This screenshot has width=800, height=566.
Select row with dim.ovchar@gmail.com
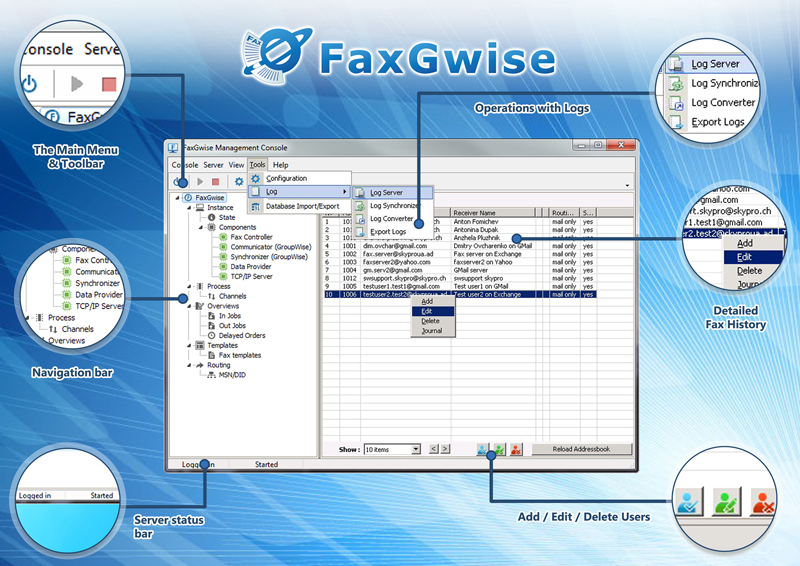(x=459, y=246)
